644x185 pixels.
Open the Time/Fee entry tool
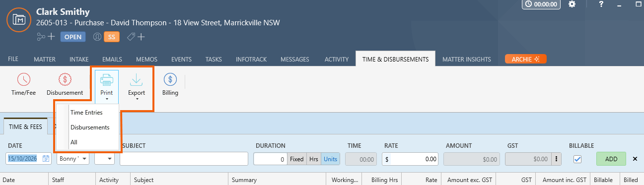23,84
